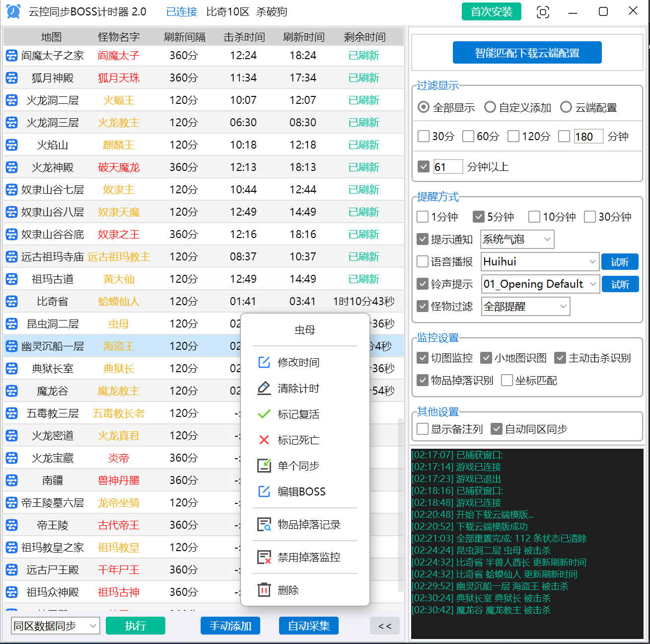The width and height of the screenshot is (650, 644).
Task: Open the 01_Opening Default ringtone dropdown
Action: click(x=540, y=284)
